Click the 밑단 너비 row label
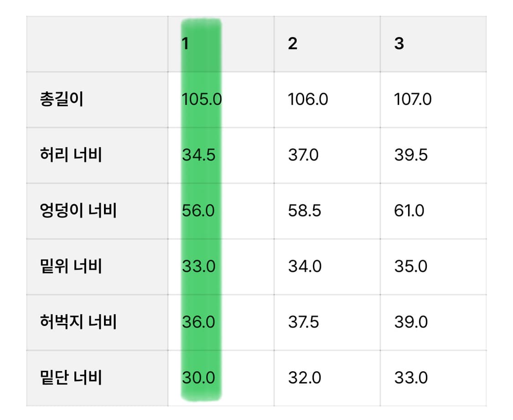Viewport: 513px width, 420px height. pyautogui.click(x=71, y=378)
